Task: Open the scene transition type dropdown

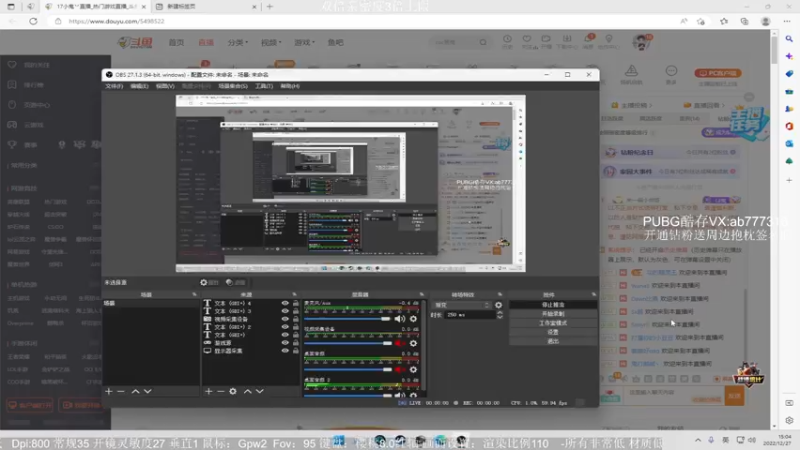Action: point(462,305)
